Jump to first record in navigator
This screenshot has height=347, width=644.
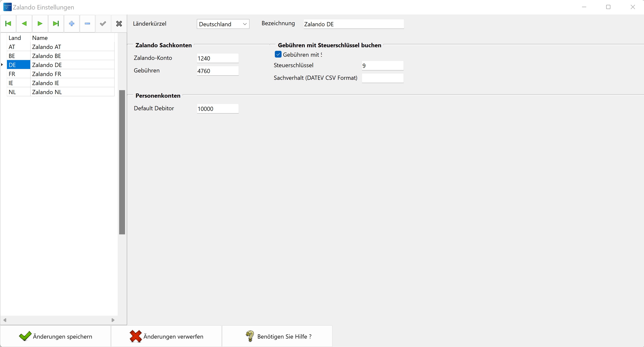(8, 24)
